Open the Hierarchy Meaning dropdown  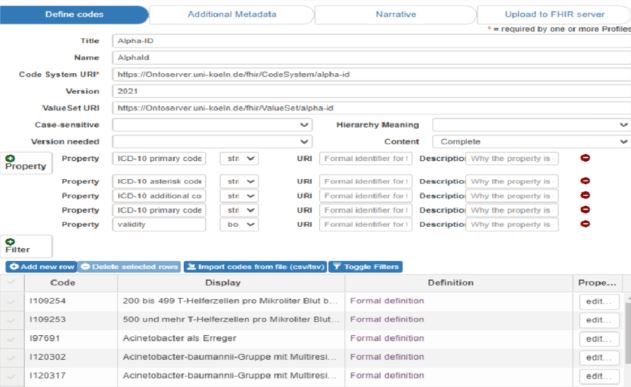point(531,125)
